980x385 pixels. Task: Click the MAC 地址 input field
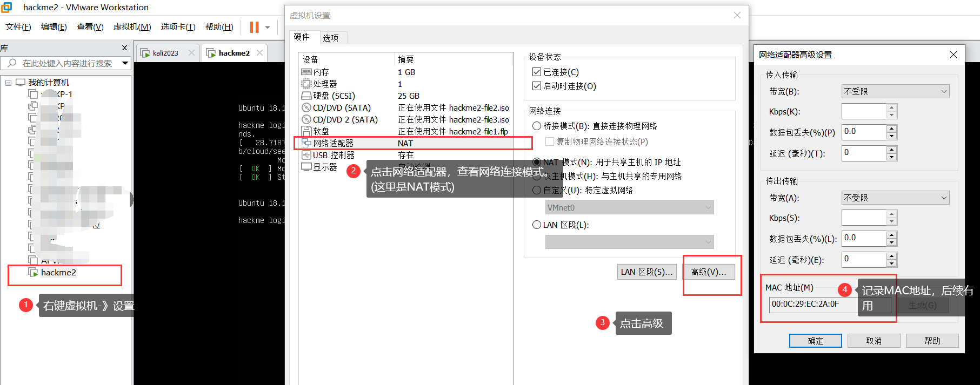pos(830,305)
